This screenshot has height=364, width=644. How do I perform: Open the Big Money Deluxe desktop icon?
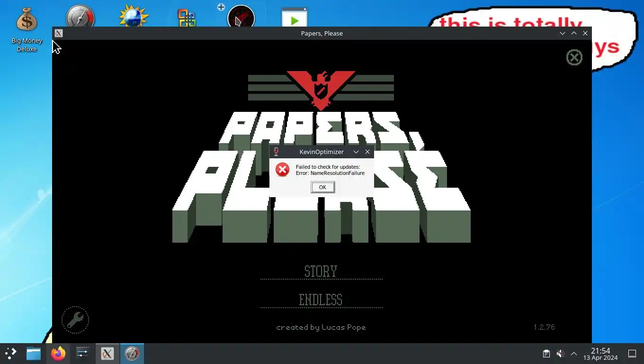pyautogui.click(x=27, y=29)
